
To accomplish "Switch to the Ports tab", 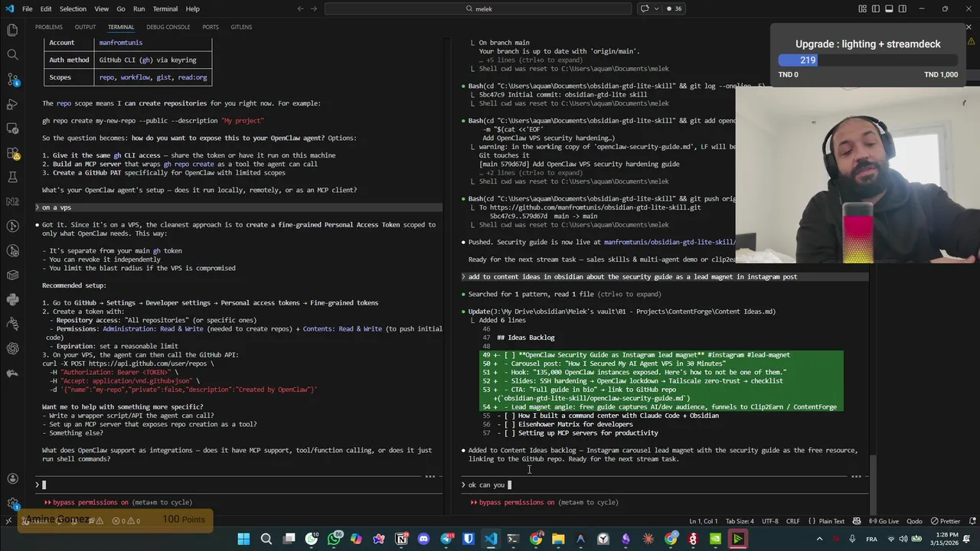I will [x=211, y=27].
